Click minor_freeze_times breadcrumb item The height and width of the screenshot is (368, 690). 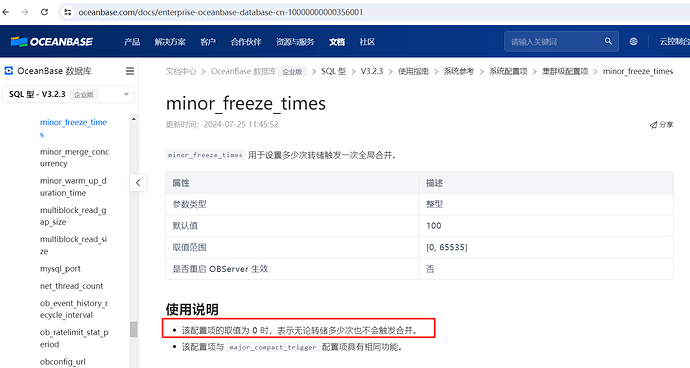638,71
